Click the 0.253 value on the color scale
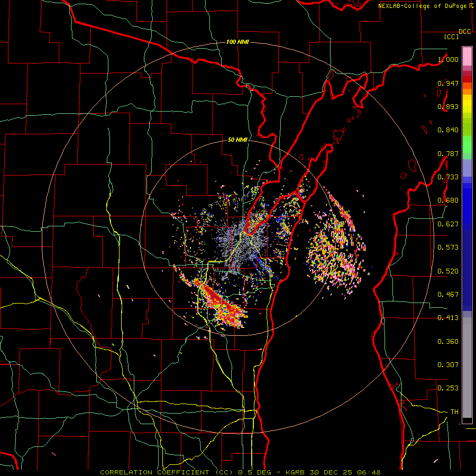 [448, 388]
